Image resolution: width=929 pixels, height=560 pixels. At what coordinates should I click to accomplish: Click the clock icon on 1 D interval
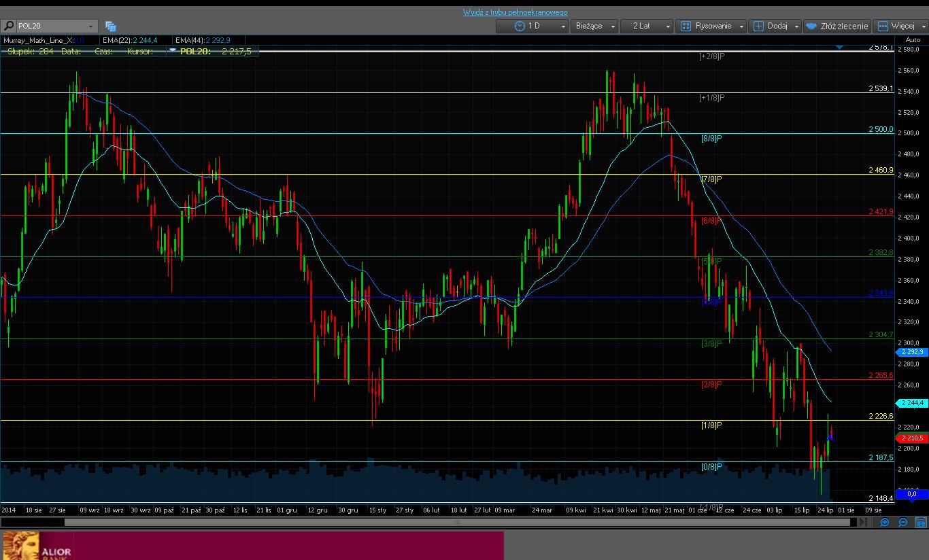[x=520, y=26]
